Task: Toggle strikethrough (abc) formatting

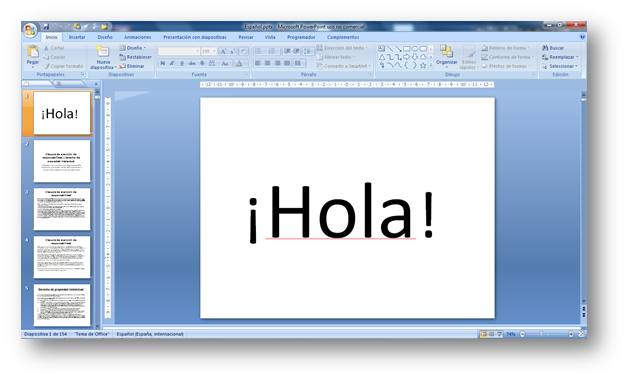Action: 192,63
